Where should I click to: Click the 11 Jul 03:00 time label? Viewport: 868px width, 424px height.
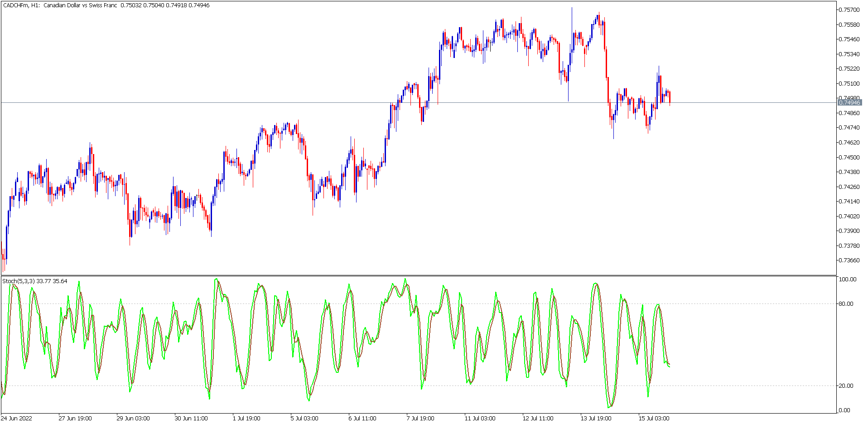pyautogui.click(x=480, y=419)
